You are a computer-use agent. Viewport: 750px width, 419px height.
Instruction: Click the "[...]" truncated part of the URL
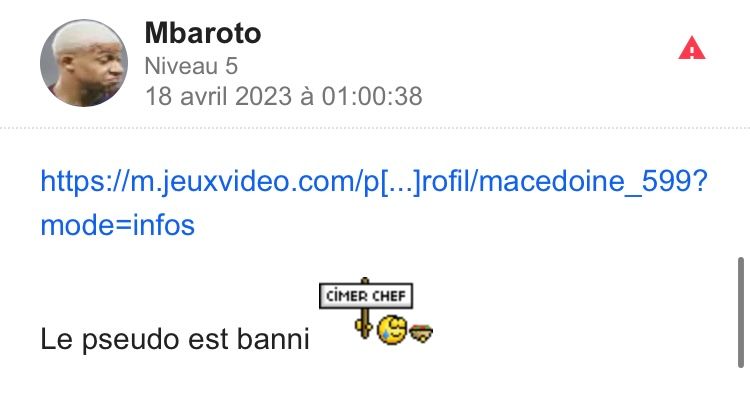(x=400, y=182)
